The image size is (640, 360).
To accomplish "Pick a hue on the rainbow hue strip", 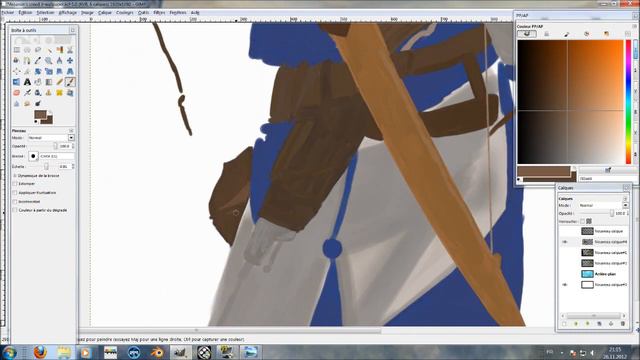I will coord(629,102).
